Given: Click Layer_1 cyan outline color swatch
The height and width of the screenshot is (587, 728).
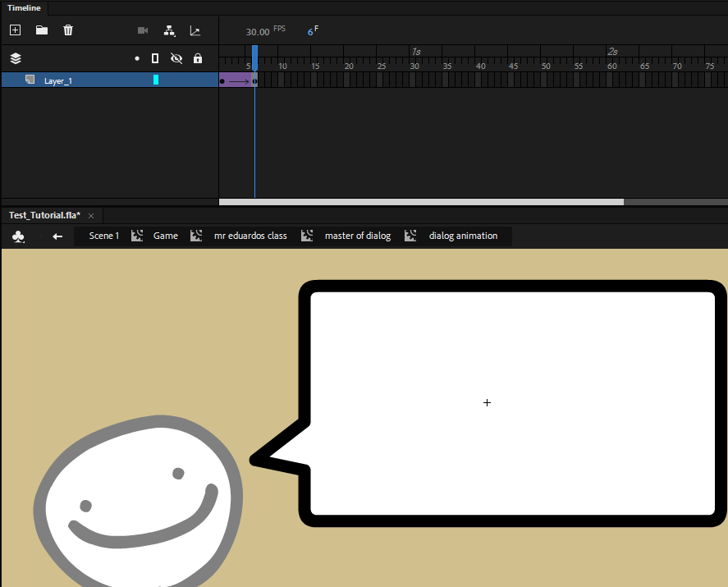Looking at the screenshot, I should tap(156, 80).
